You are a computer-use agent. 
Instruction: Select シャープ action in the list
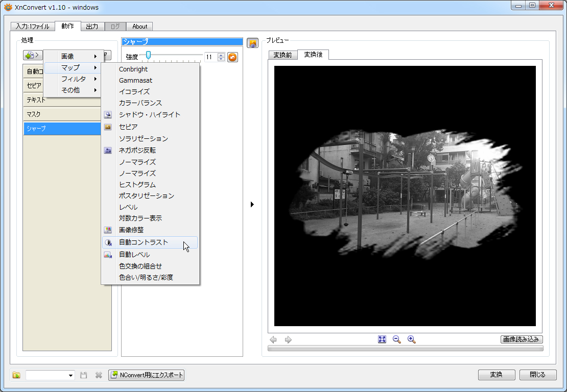pyautogui.click(x=62, y=129)
